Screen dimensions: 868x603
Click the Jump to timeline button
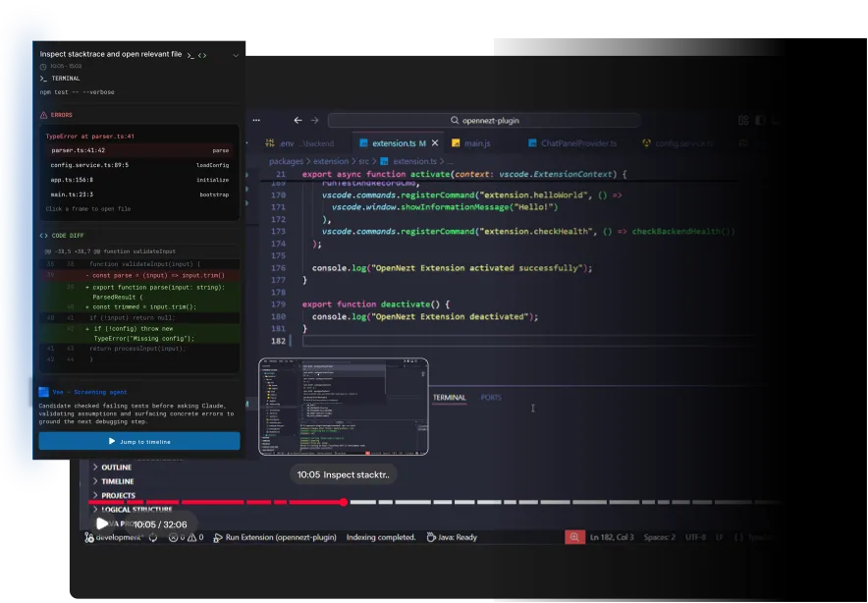[x=139, y=441]
